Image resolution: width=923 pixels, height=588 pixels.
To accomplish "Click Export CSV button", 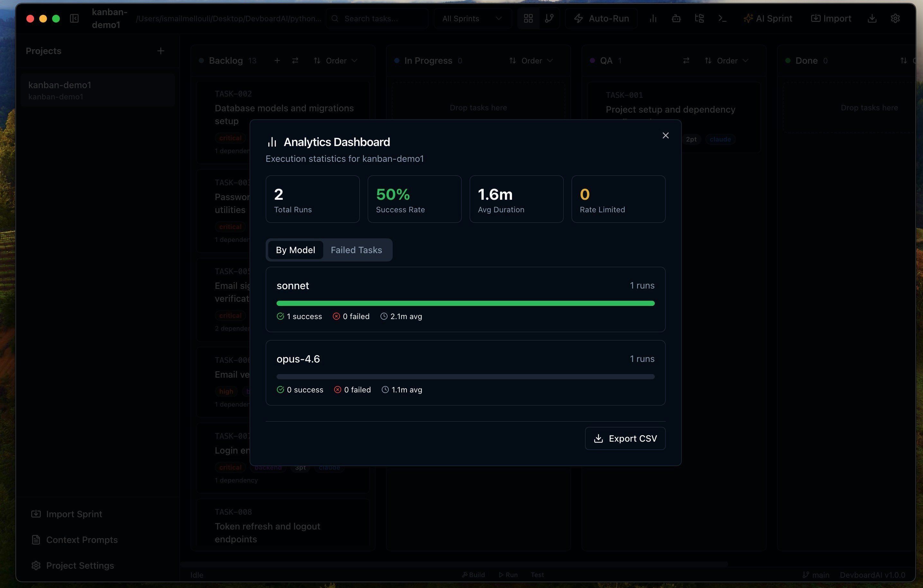I will (625, 438).
